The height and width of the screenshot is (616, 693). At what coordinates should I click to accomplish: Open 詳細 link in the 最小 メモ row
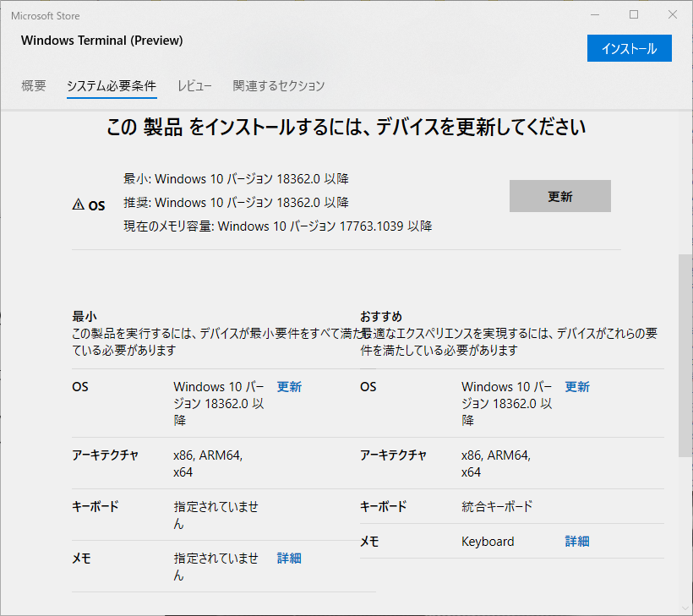click(289, 558)
